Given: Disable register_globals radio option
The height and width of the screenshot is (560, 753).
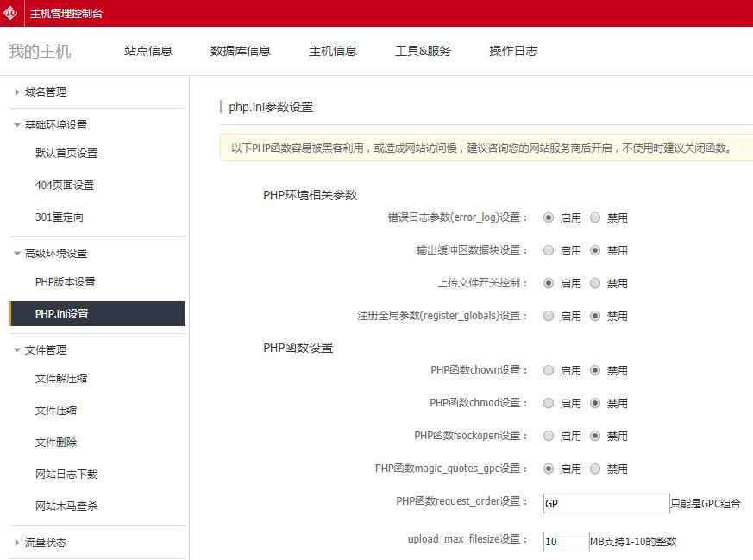Looking at the screenshot, I should (595, 316).
